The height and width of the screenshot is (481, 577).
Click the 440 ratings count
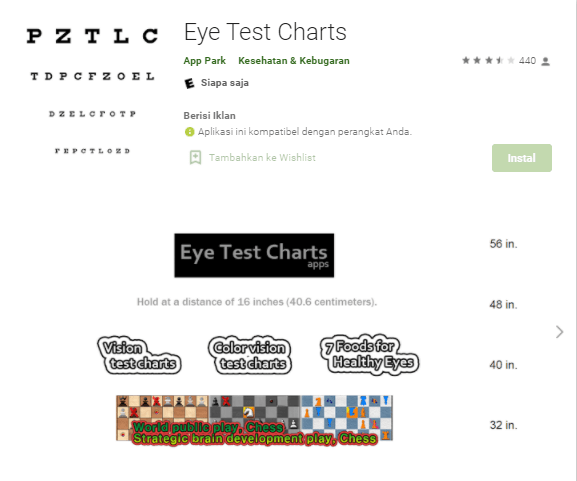(x=527, y=61)
